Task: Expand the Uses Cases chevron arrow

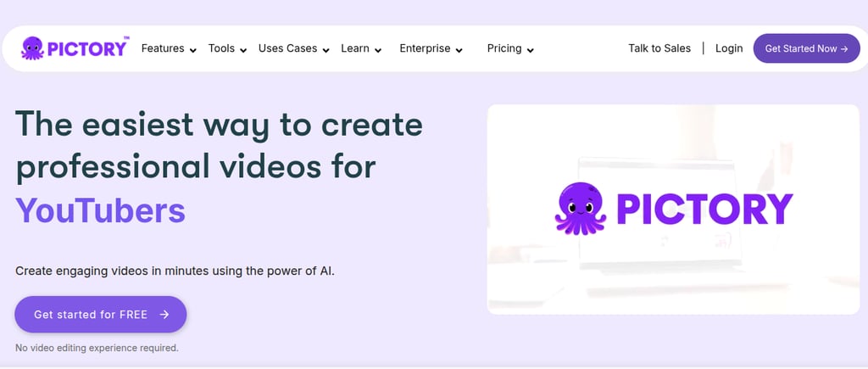Action: pos(326,50)
